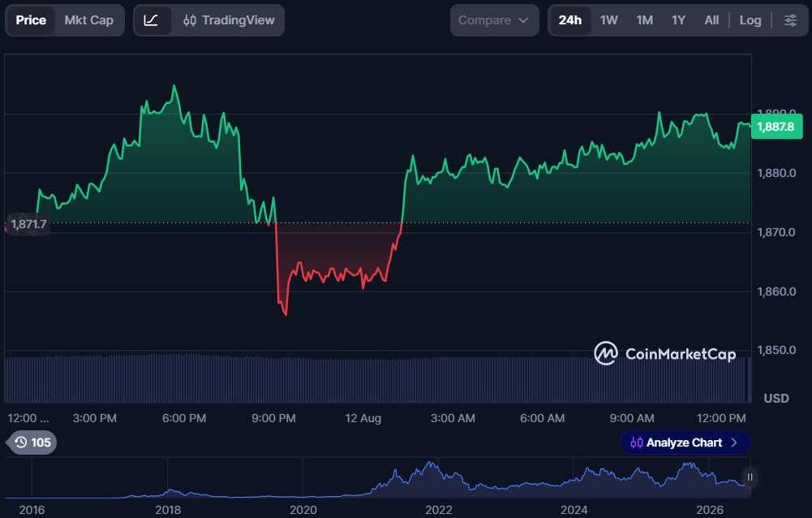Open chart settings sliders icon

click(790, 20)
